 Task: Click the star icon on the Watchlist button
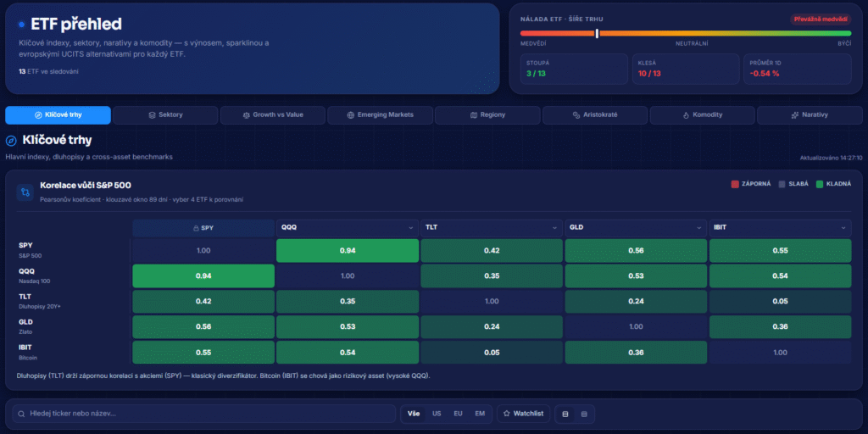(506, 414)
